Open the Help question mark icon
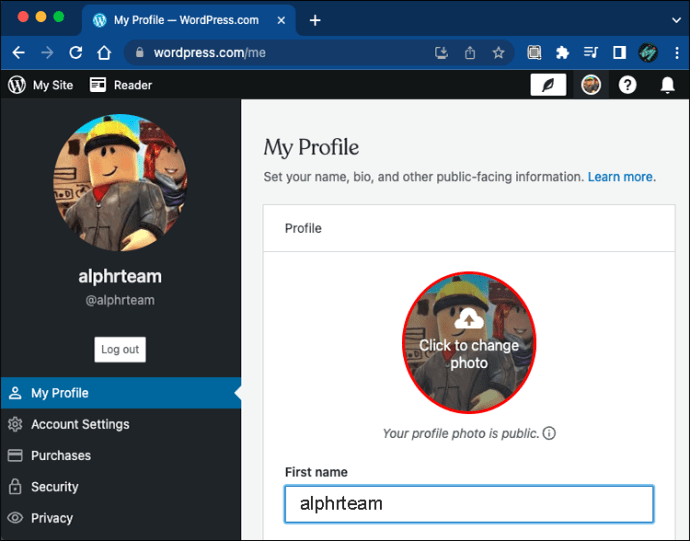This screenshot has height=541, width=690. pyautogui.click(x=627, y=85)
